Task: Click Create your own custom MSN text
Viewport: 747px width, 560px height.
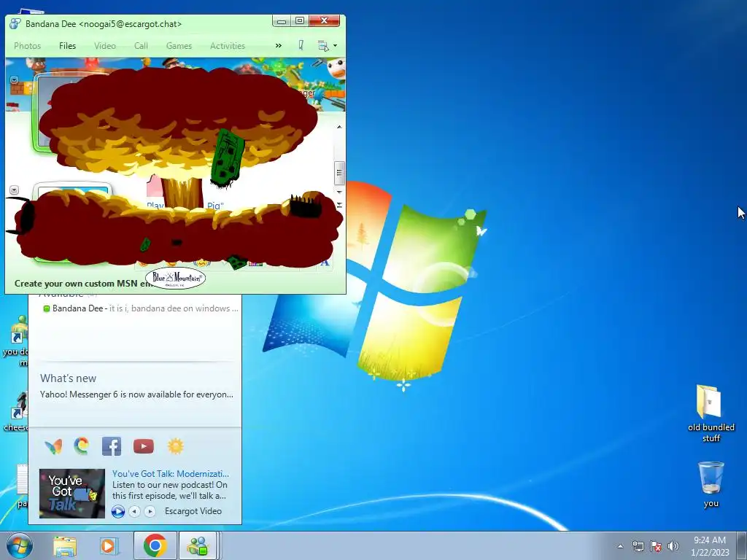Action: 83,284
